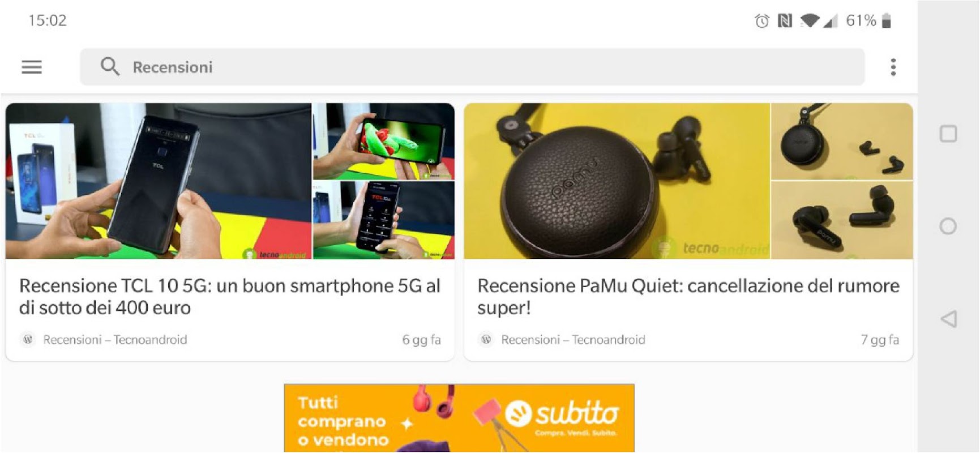Image resolution: width=980 pixels, height=453 pixels.
Task: Tap the search magnifier icon
Action: coord(110,67)
